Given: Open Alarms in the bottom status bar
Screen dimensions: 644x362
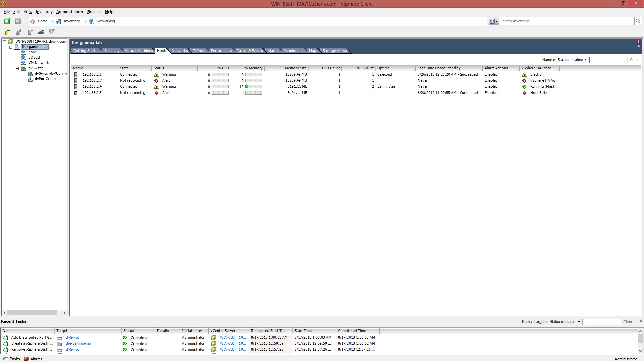Looking at the screenshot, I should (33, 359).
